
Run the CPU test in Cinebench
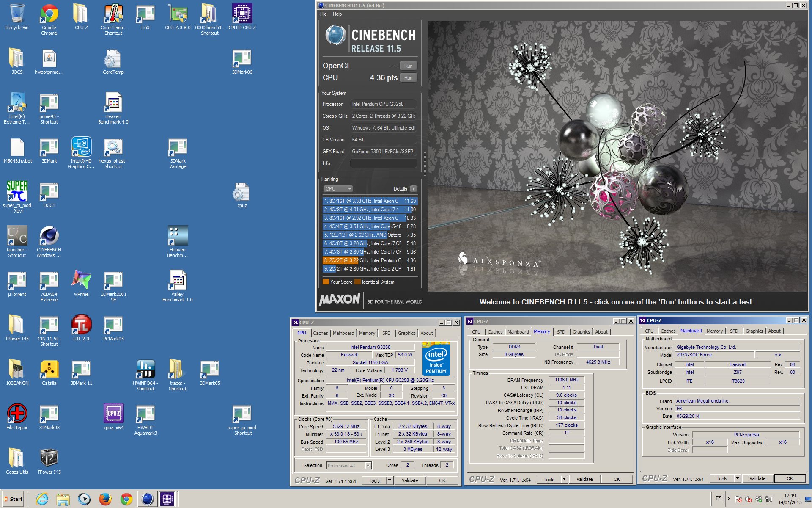coord(408,77)
